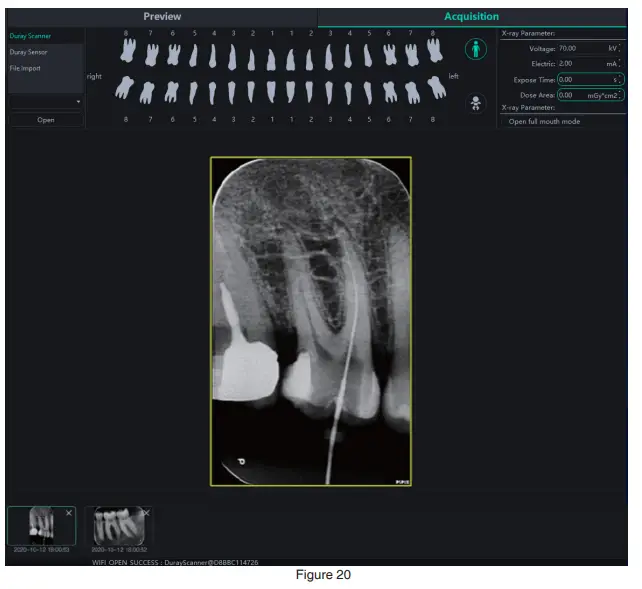Select upper right tooth 4 icon
Image resolution: width=642 pixels, height=589 pixels.
coord(212,56)
